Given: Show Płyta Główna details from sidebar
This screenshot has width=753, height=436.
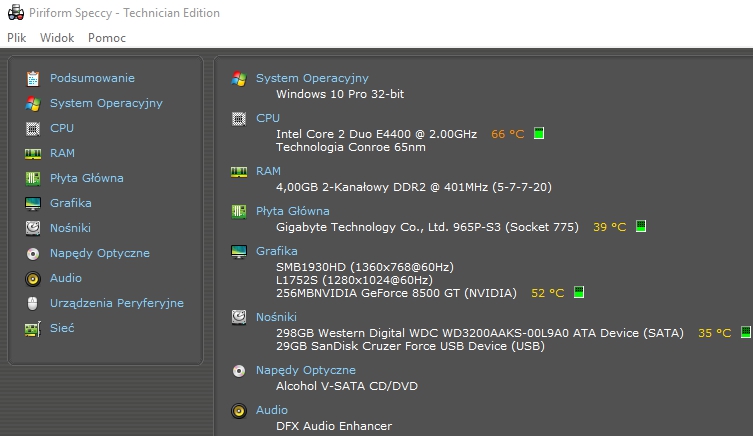Looking at the screenshot, I should click(87, 178).
